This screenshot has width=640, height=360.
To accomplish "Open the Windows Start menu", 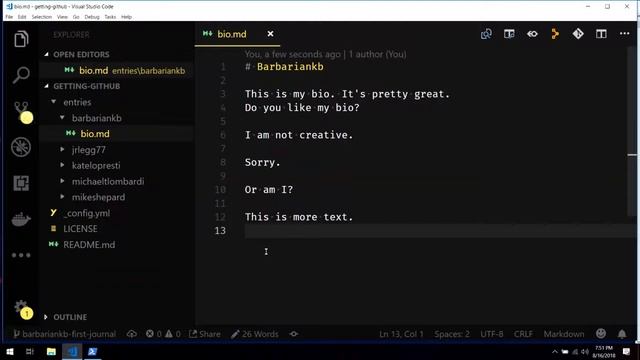I will coord(10,351).
